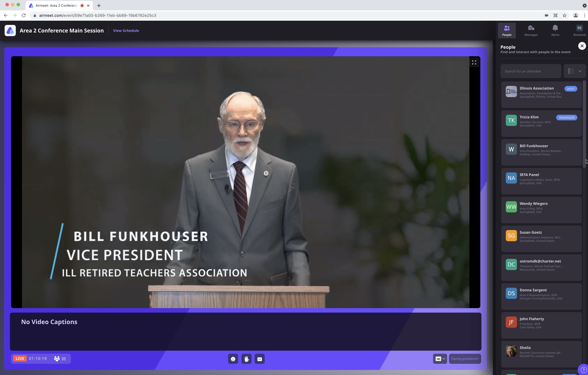Screen dimensions: 588x375
Task: Click the site lock icon
Action: tap(35, 15)
